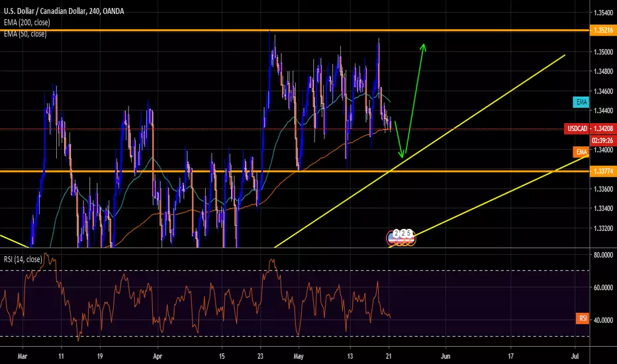Click the RSI (14, close) indicator legend

[23, 259]
